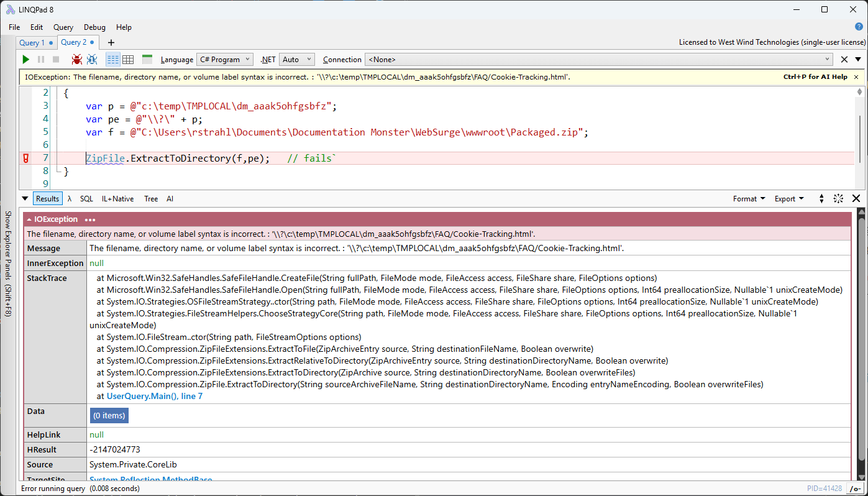Image resolution: width=868 pixels, height=496 pixels.
Task: Select the AI results tab
Action: pyautogui.click(x=170, y=199)
